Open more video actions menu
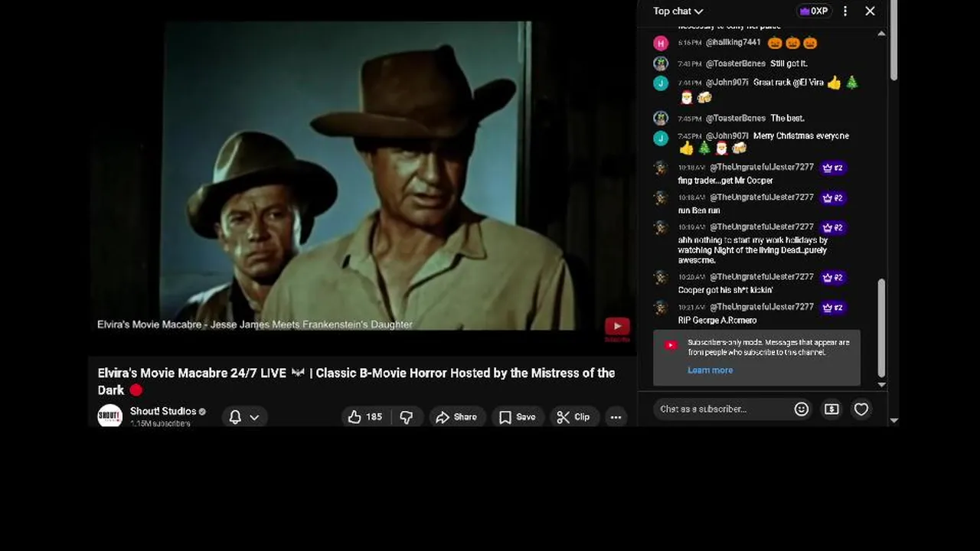The image size is (980, 551). coord(616,417)
